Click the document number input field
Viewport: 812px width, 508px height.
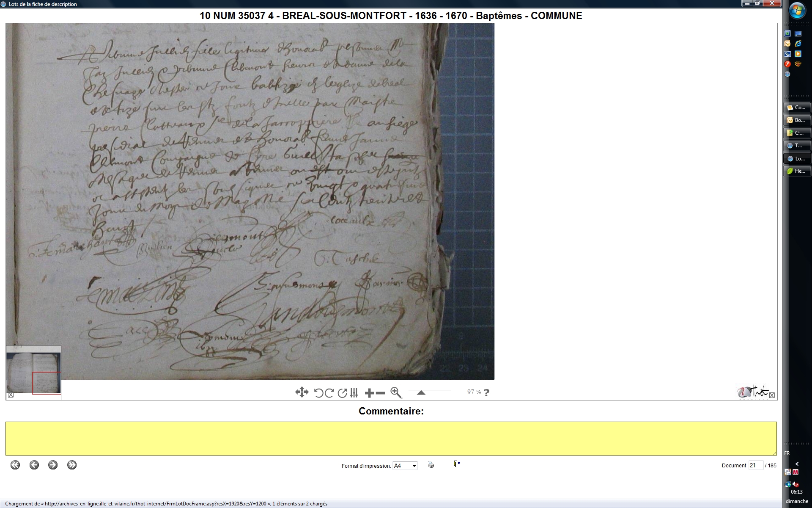click(755, 465)
